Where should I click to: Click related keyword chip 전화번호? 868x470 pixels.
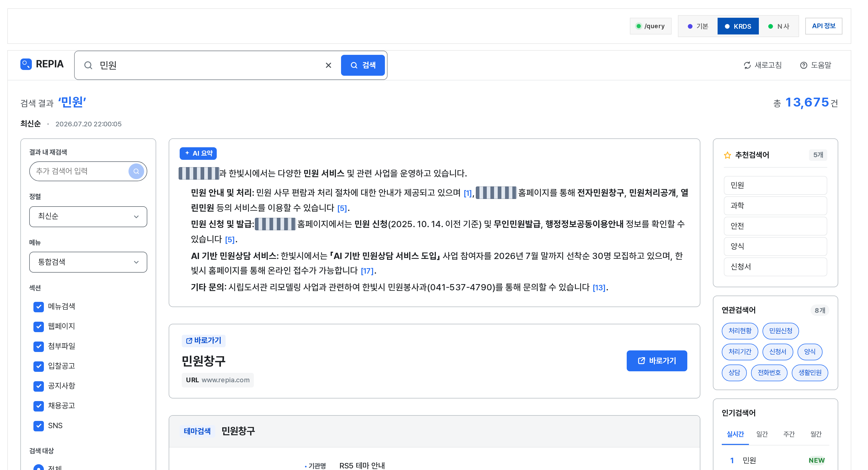(769, 373)
